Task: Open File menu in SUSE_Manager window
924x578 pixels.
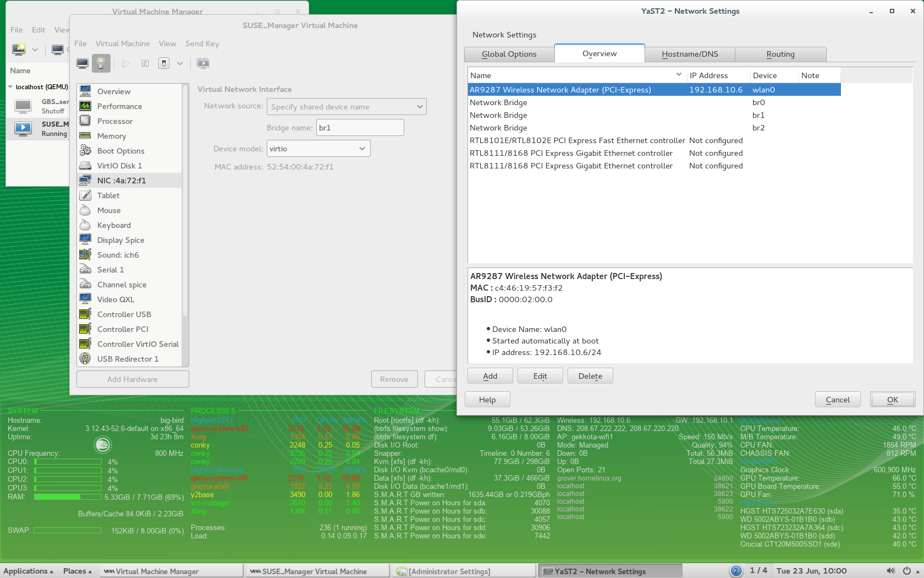Action: click(80, 43)
